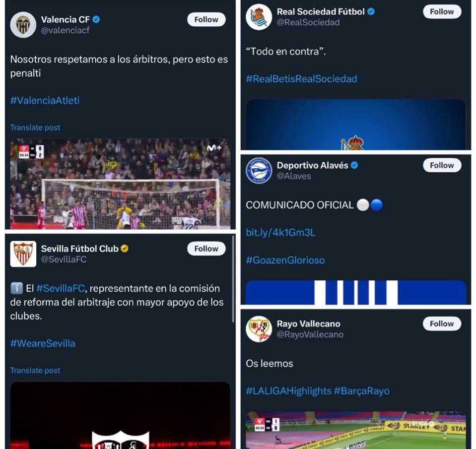Open Rayo Vallecano crest avatar

[259, 329]
